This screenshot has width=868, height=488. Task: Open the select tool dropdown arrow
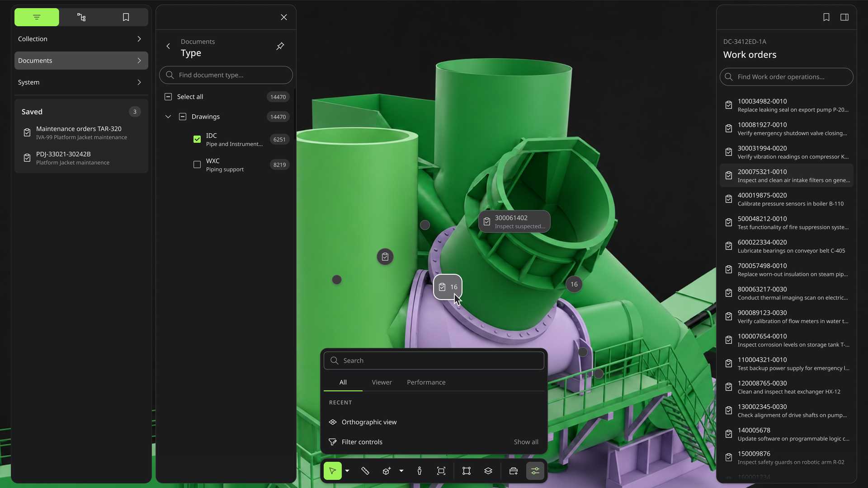coord(347,471)
